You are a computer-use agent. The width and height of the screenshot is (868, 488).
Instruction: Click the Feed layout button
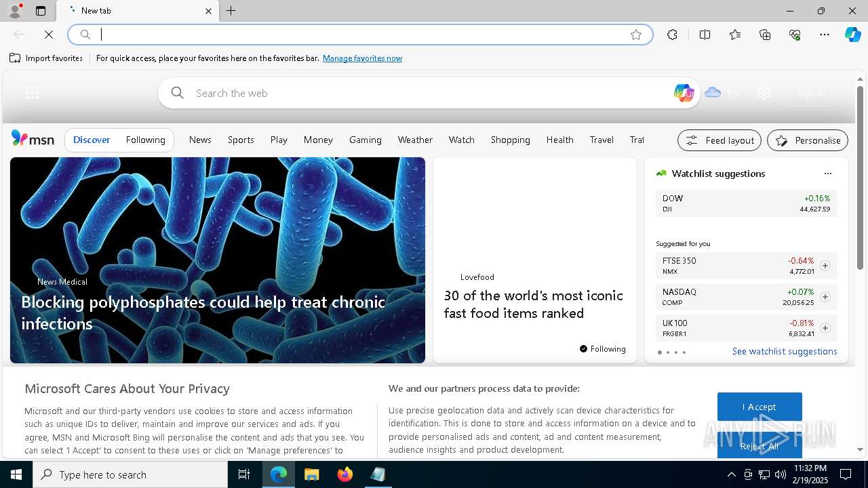[x=719, y=140]
